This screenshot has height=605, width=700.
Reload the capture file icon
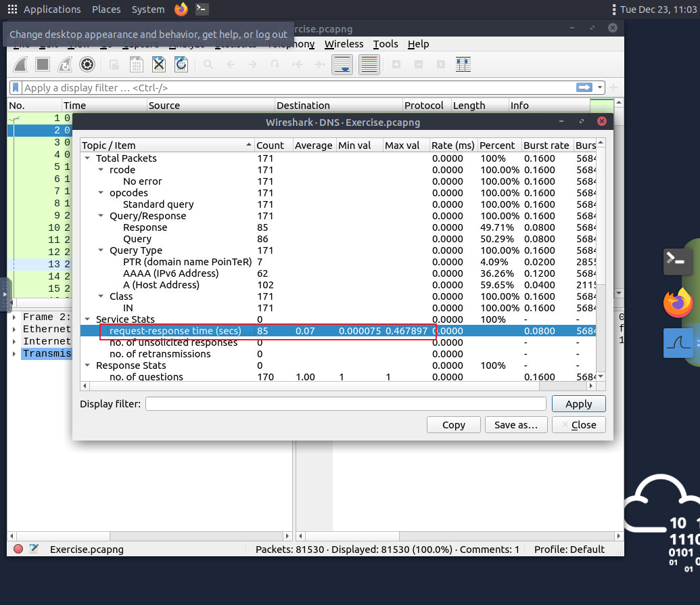tap(181, 65)
